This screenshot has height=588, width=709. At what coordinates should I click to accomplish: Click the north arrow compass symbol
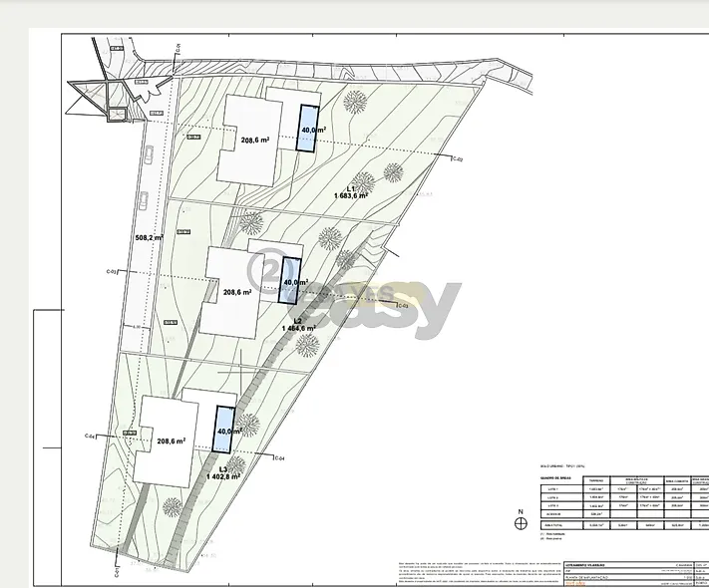click(x=521, y=523)
